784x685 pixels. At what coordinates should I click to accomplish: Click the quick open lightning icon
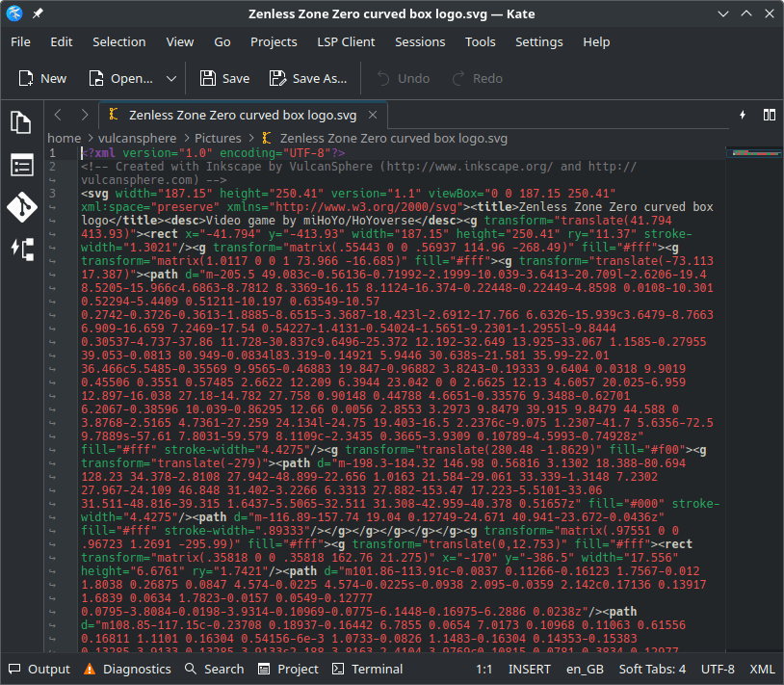(743, 115)
